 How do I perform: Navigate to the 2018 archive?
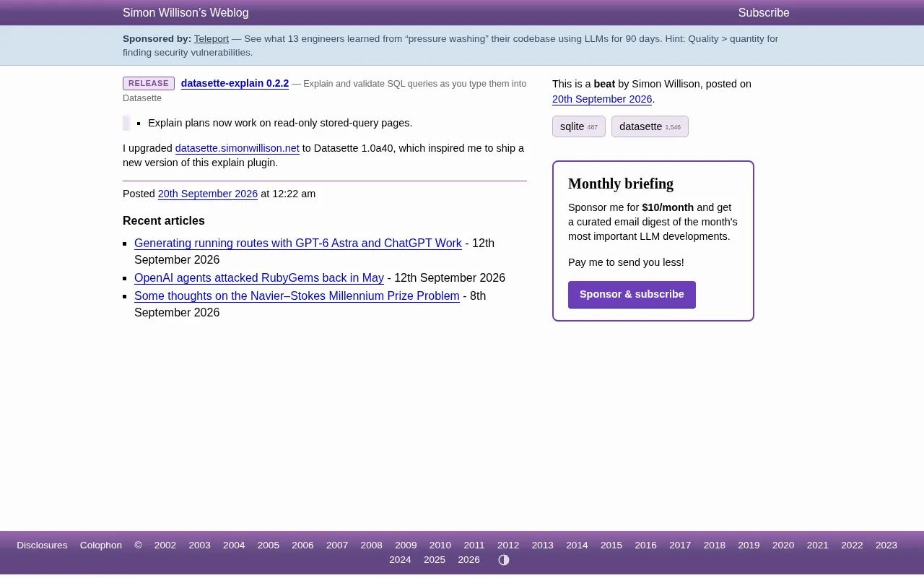[715, 545]
